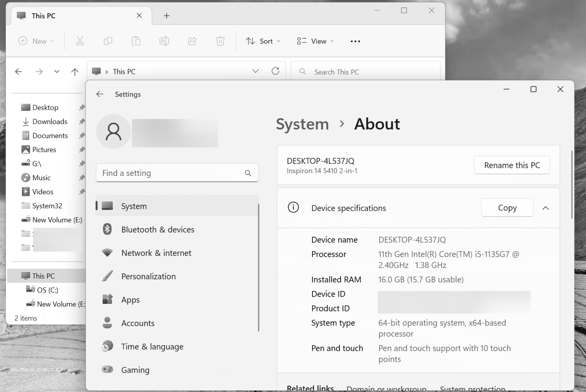Click the Settings back arrow
This screenshot has width=586, height=392.
(x=100, y=94)
